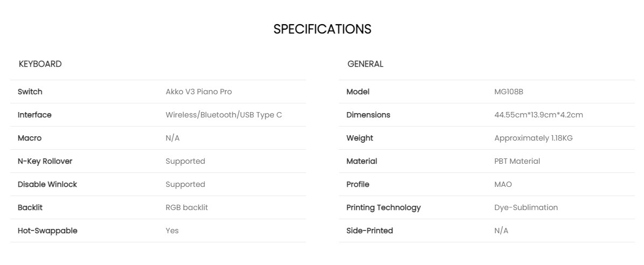Select the RGB backlit value
This screenshot has height=265, width=644.
[186, 207]
